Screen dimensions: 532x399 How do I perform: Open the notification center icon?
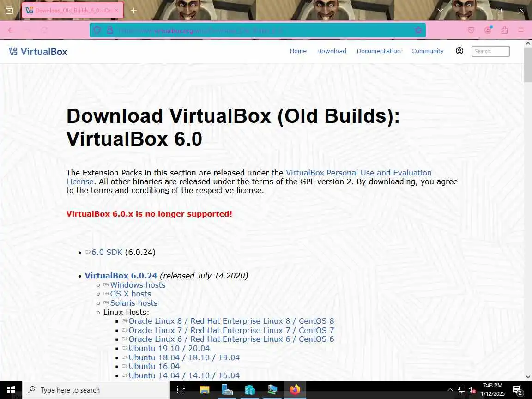517,390
